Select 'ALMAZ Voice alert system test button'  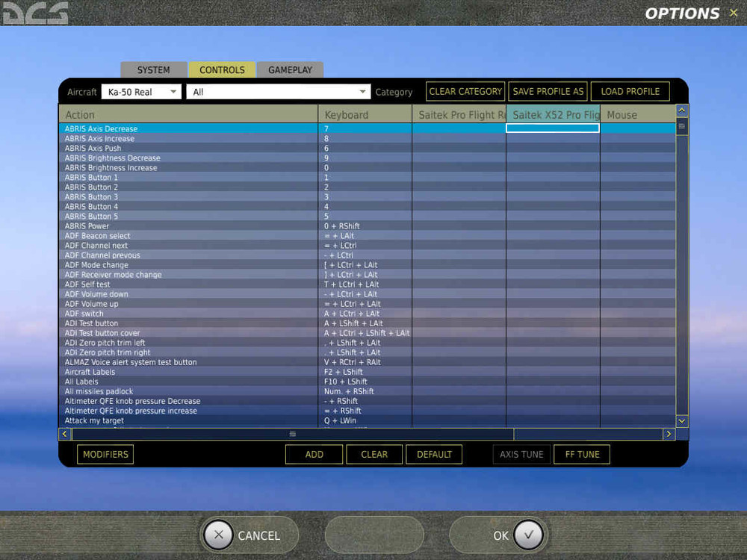coord(131,362)
